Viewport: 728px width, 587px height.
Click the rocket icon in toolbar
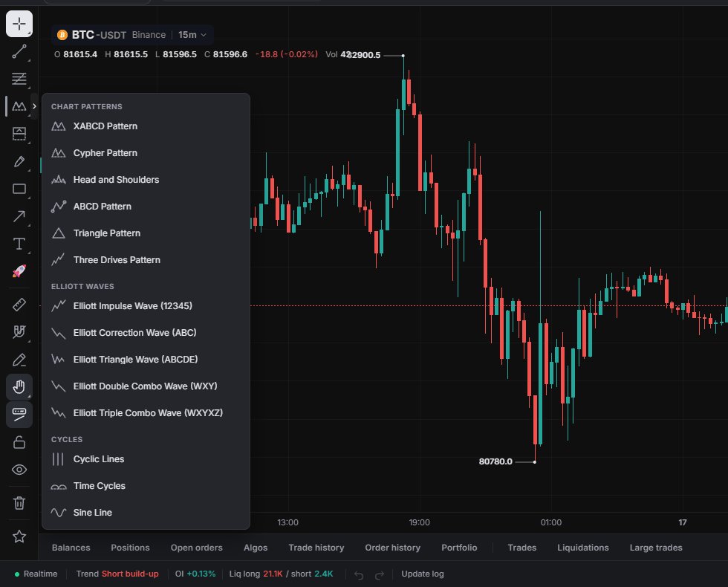tap(19, 271)
